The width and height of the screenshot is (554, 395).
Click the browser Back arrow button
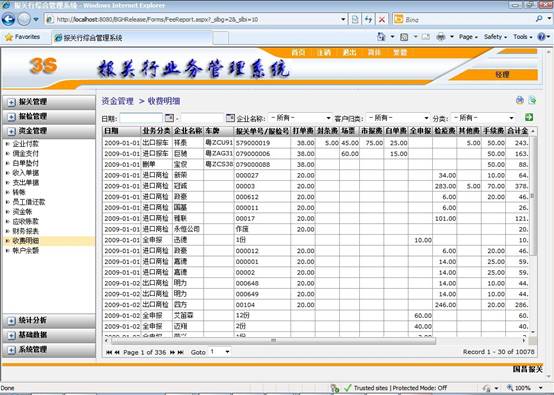(x=8, y=19)
